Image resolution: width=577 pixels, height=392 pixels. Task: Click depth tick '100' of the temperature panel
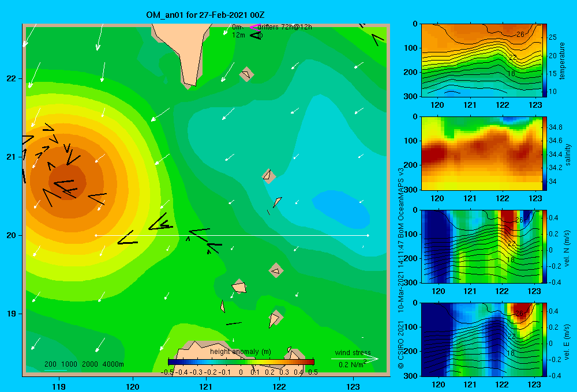tap(411, 48)
